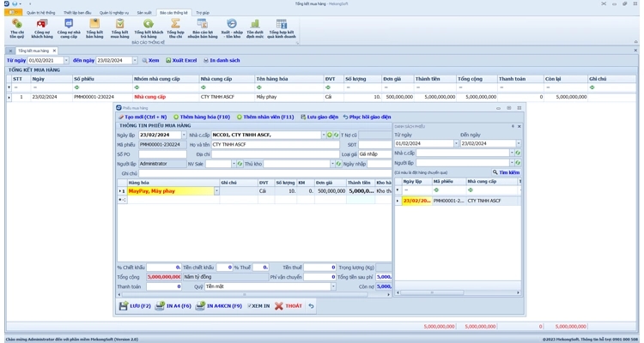Click Thêm hàng hóa (F10) in dialog

[x=202, y=117]
